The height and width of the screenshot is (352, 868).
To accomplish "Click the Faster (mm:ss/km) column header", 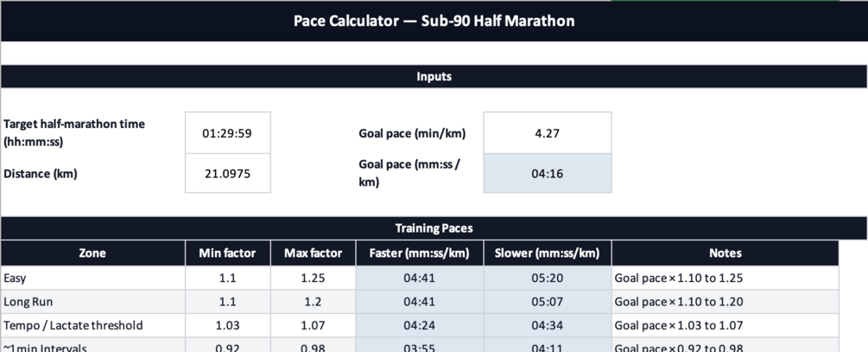I will coord(419,253).
